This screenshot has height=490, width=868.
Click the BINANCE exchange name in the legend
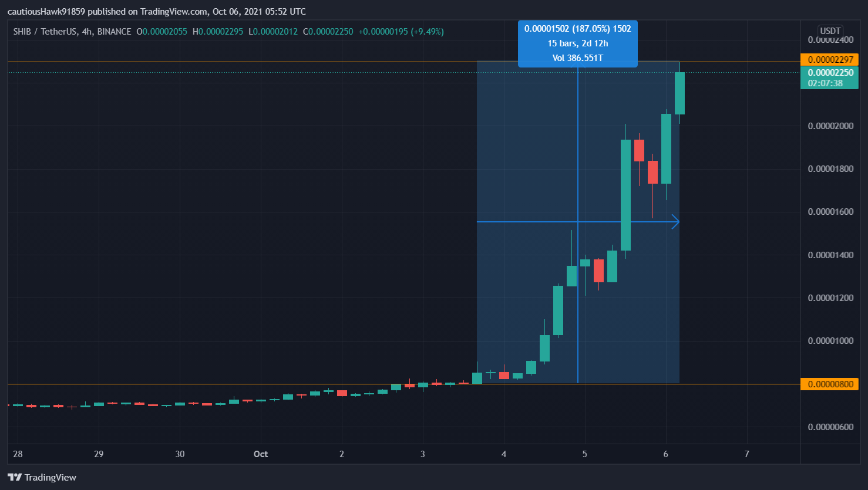coord(114,32)
